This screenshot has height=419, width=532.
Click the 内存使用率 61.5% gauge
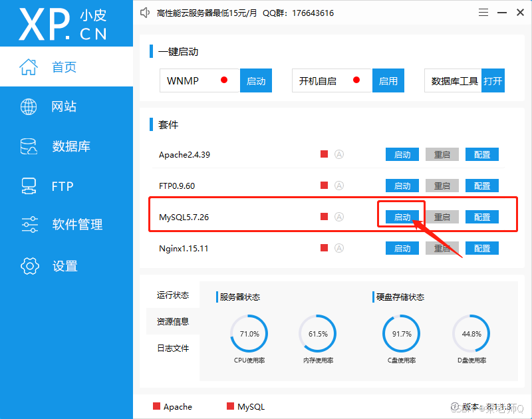pyautogui.click(x=318, y=334)
